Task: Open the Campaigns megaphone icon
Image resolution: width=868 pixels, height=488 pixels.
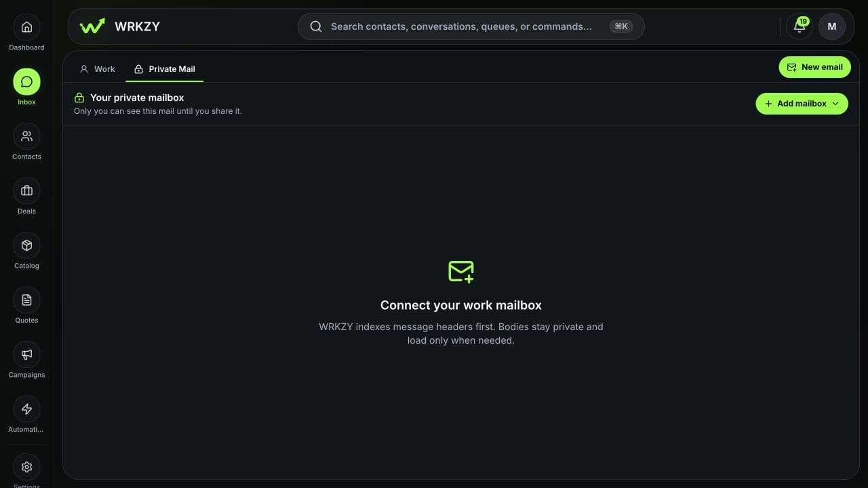Action: coord(26,354)
